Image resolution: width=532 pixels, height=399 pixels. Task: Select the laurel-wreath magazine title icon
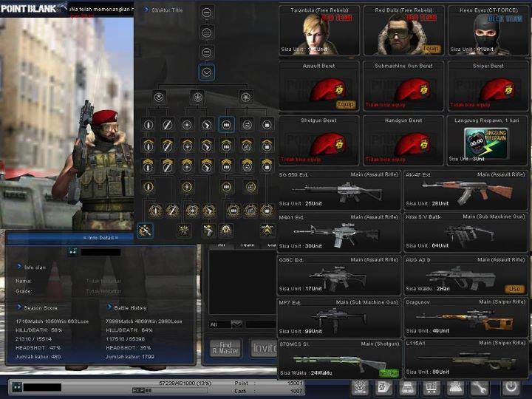233,211
